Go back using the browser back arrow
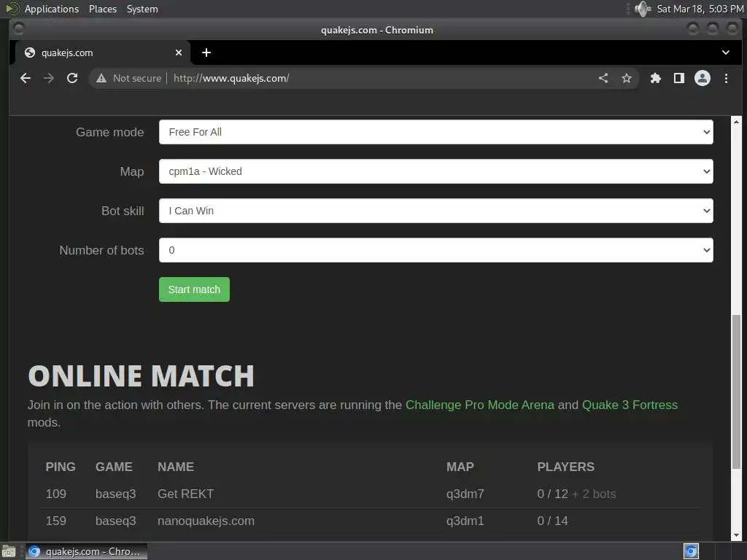This screenshot has height=560, width=747. (26, 78)
